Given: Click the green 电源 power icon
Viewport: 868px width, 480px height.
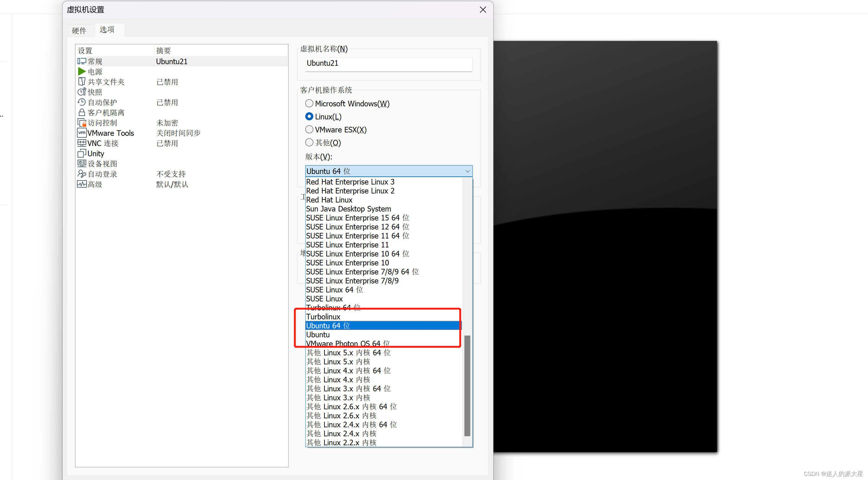Looking at the screenshot, I should tap(82, 71).
